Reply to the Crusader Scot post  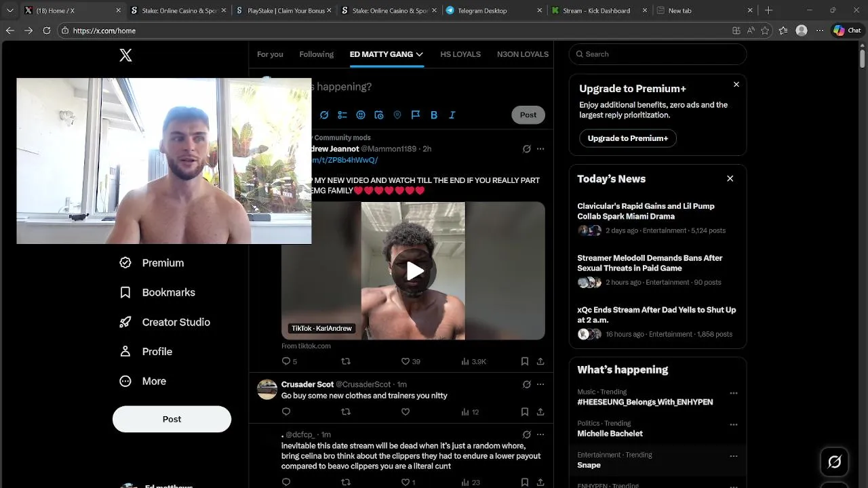286,411
